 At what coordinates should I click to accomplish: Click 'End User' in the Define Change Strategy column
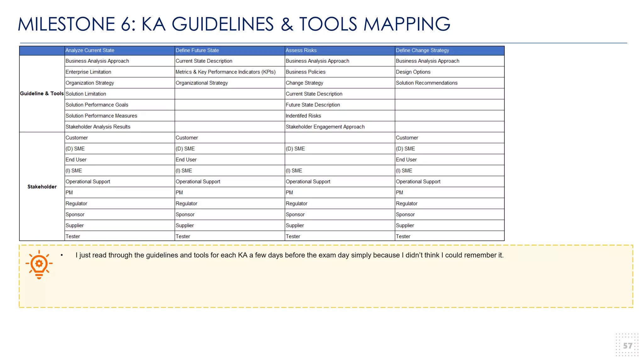[x=450, y=160]
